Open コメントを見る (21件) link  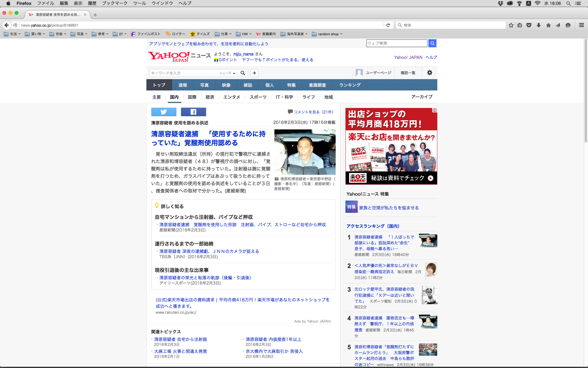coord(313,112)
